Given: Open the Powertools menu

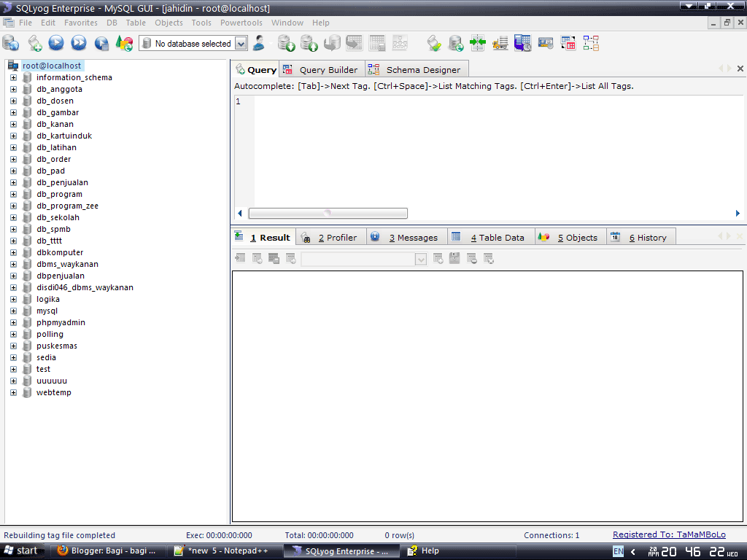Looking at the screenshot, I should tap(241, 23).
